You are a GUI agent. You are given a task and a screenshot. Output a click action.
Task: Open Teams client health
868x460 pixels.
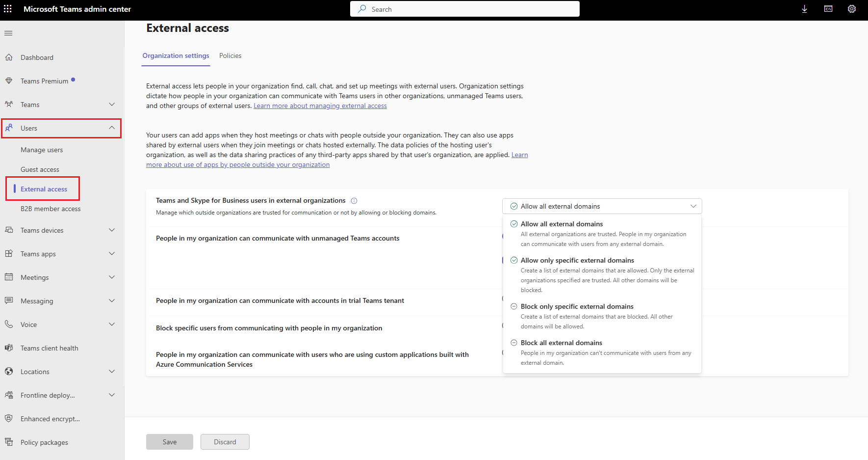pyautogui.click(x=49, y=348)
